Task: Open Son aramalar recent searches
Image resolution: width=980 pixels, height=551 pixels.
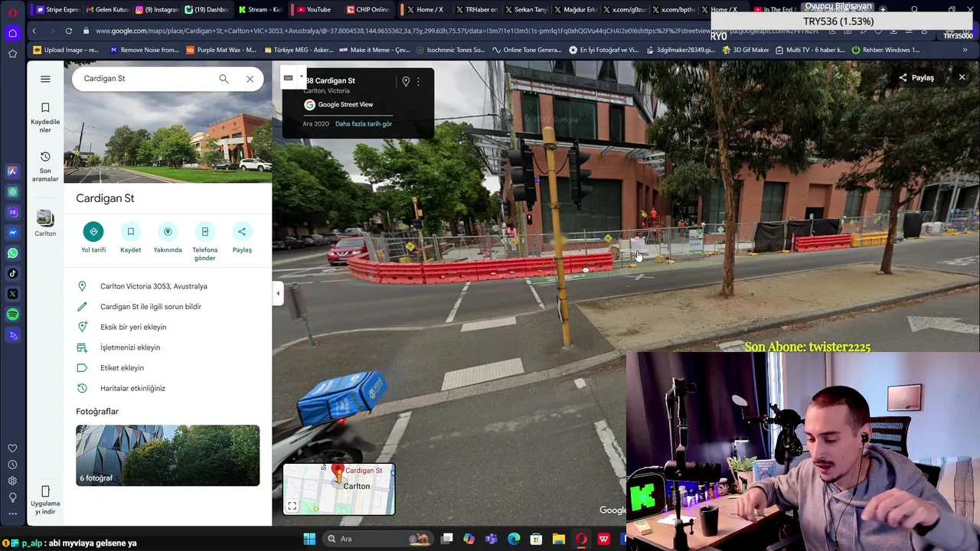Action: tap(45, 167)
